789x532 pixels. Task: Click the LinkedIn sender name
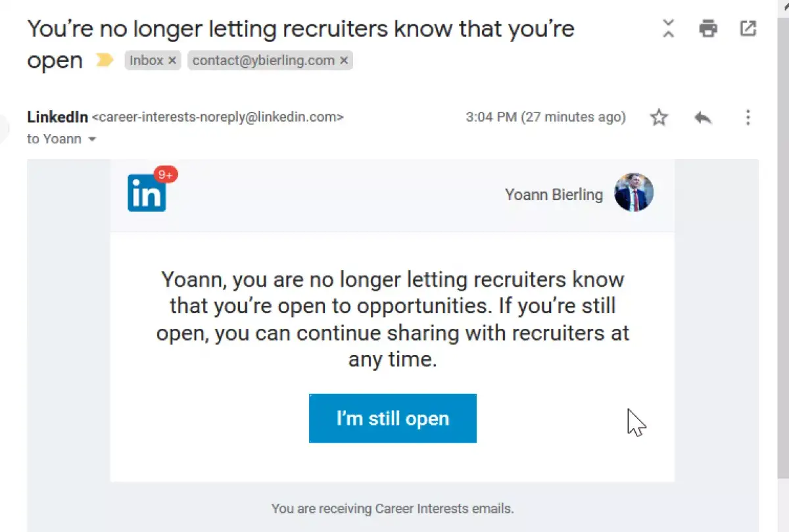coord(58,118)
